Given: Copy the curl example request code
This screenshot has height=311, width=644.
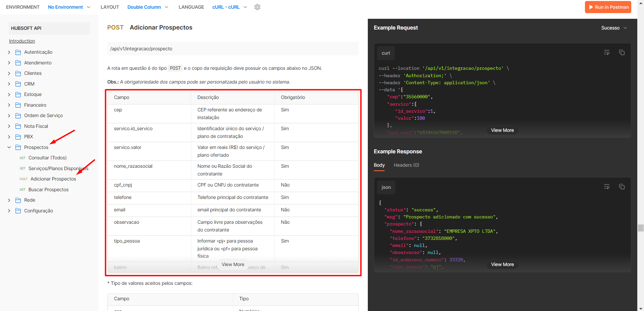Looking at the screenshot, I should [x=622, y=53].
